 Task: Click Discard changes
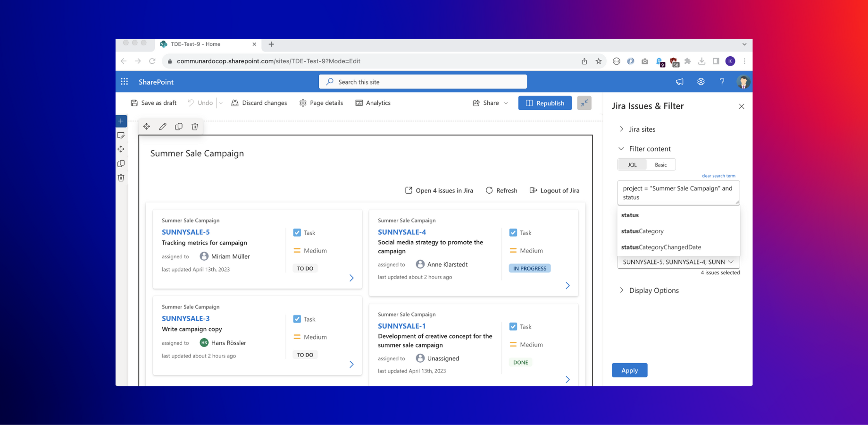(259, 103)
